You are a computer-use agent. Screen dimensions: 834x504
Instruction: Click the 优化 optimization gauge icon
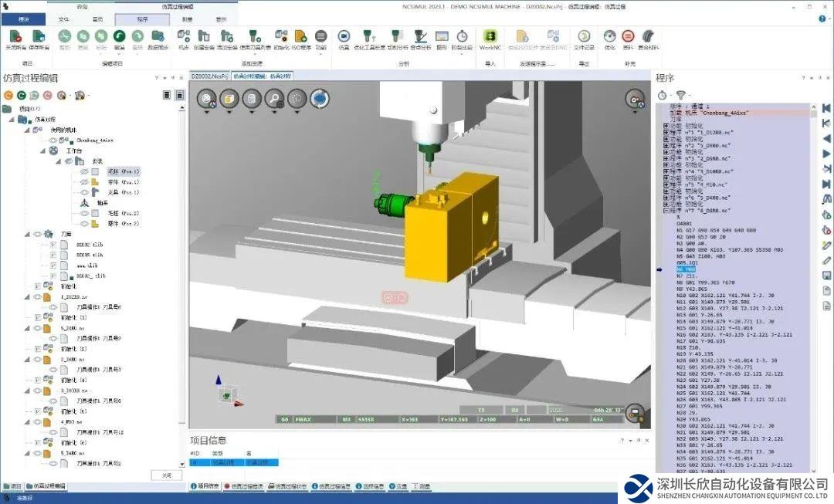[x=609, y=38]
